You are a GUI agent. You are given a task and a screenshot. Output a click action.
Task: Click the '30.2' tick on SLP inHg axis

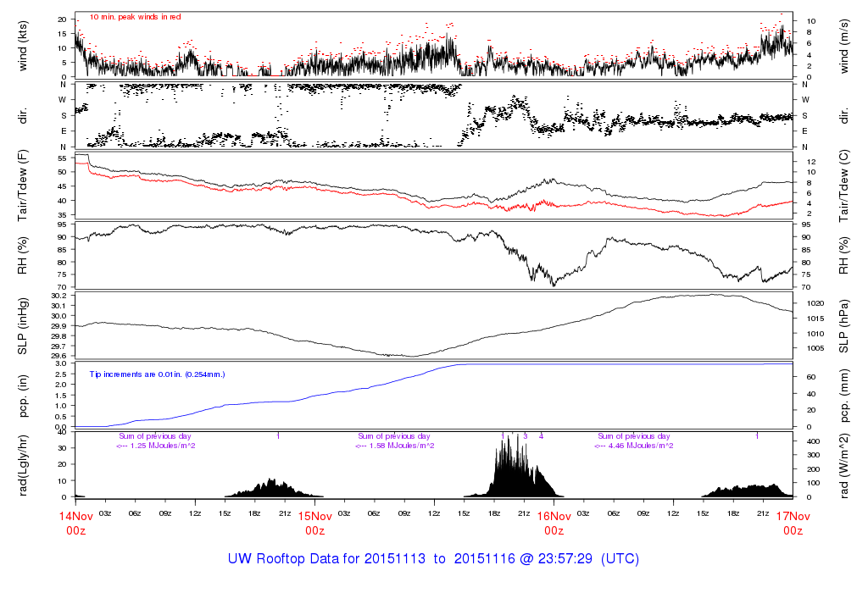pos(58,296)
